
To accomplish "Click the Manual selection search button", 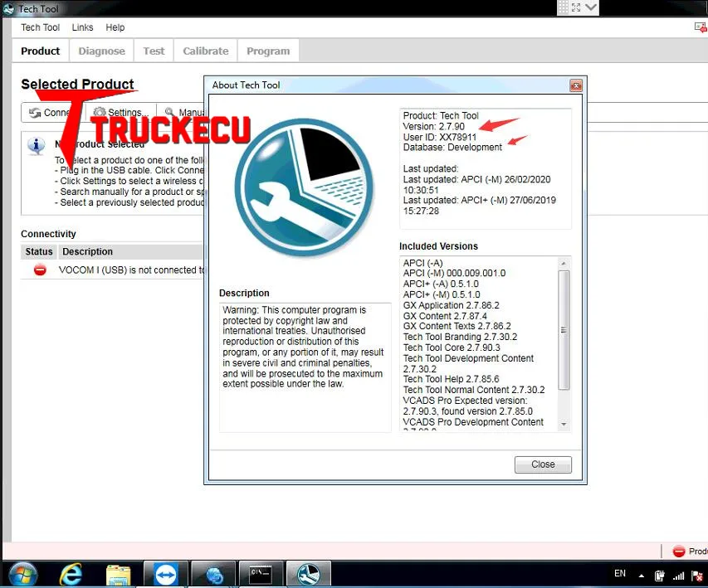I will [183, 112].
